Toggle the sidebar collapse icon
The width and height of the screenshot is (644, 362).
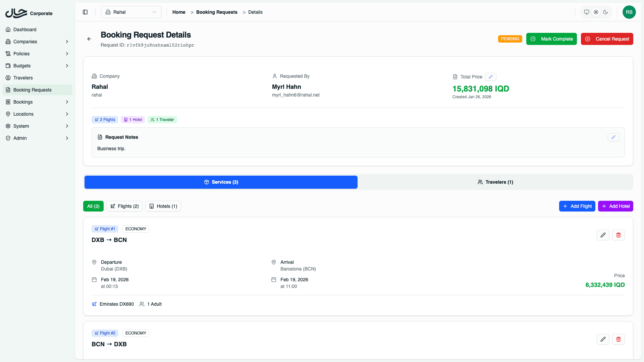tap(85, 12)
